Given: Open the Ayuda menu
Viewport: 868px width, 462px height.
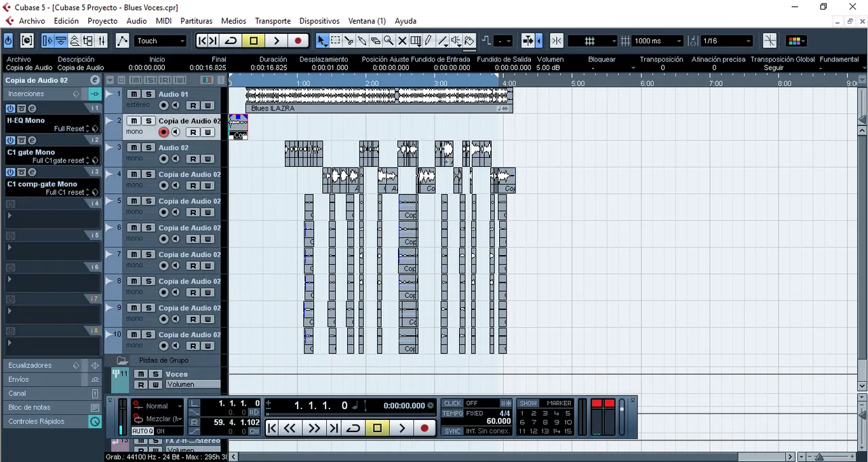Looking at the screenshot, I should click(406, 21).
